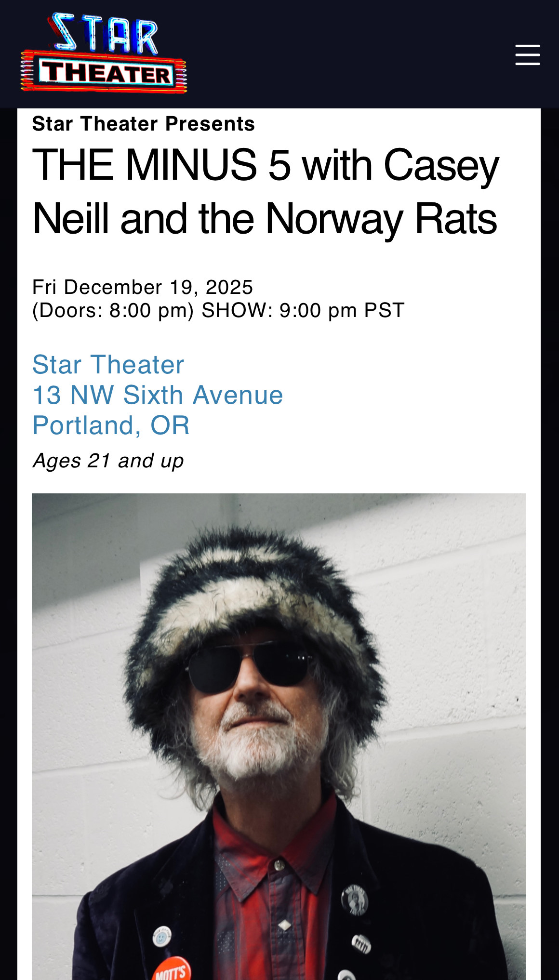Click the 13 NW Sixth Avenue address
Image resolution: width=559 pixels, height=980 pixels.
tap(157, 395)
